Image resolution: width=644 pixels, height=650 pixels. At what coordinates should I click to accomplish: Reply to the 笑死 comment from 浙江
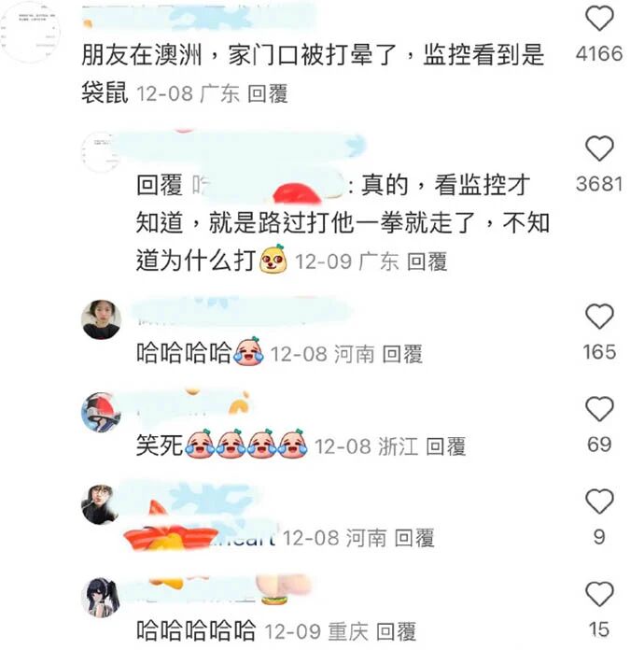446,446
